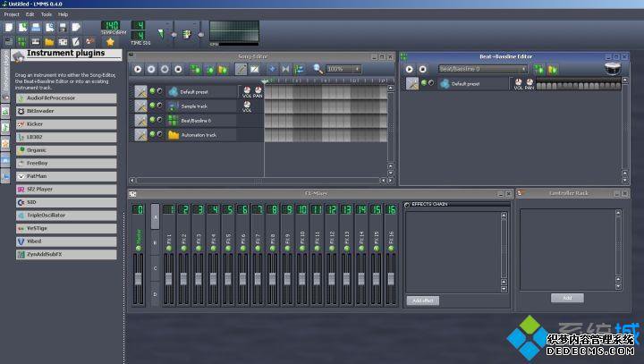The height and width of the screenshot is (364, 644).
Task: Stop playback in Song-Editor toolbar
Action: point(178,69)
